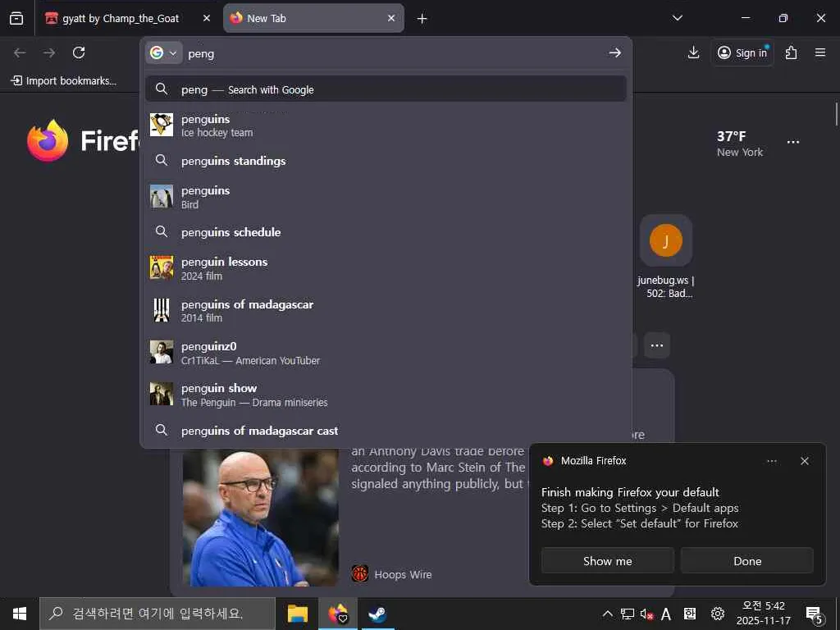The height and width of the screenshot is (630, 840).
Task: Choose penguinz0 Cr1TiKaL YouTuber suggestion
Action: [386, 353]
